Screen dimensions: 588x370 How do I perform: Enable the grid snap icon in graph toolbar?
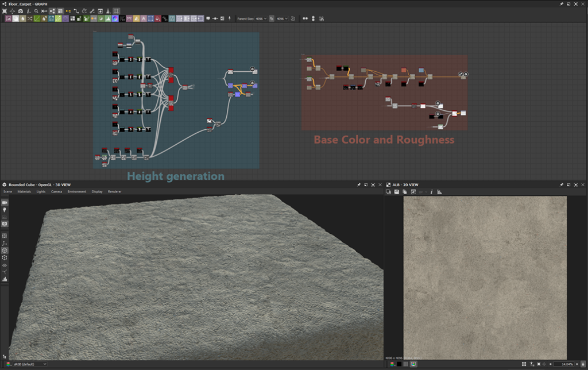pyautogui.click(x=115, y=10)
